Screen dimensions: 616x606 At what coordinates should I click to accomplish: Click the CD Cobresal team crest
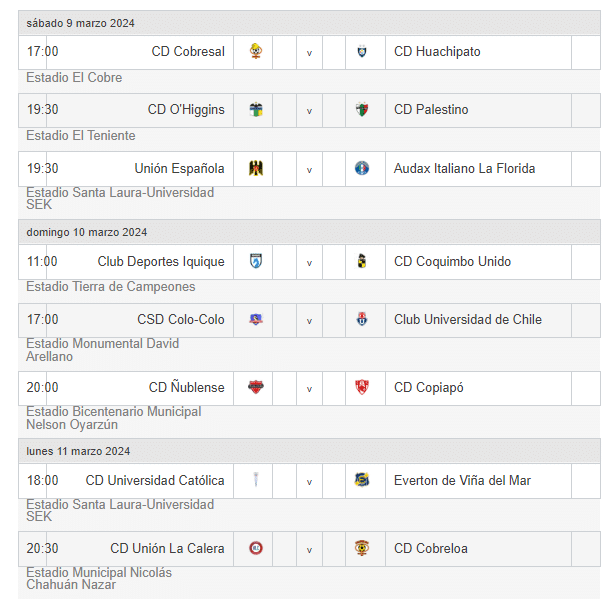coord(256,52)
